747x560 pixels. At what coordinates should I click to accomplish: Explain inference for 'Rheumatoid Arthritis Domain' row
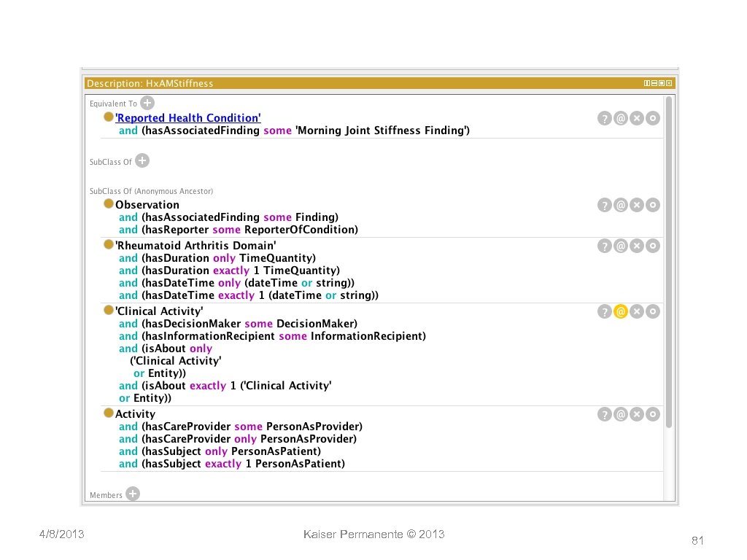pos(605,246)
